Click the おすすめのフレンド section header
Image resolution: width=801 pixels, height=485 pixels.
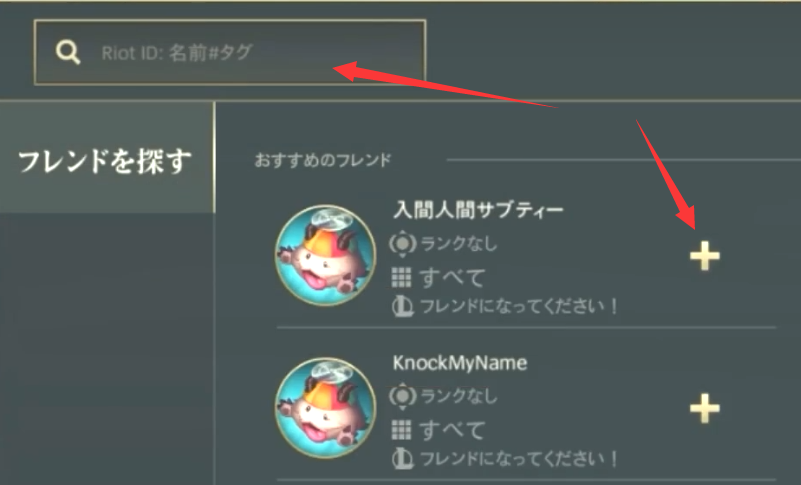[323, 160]
